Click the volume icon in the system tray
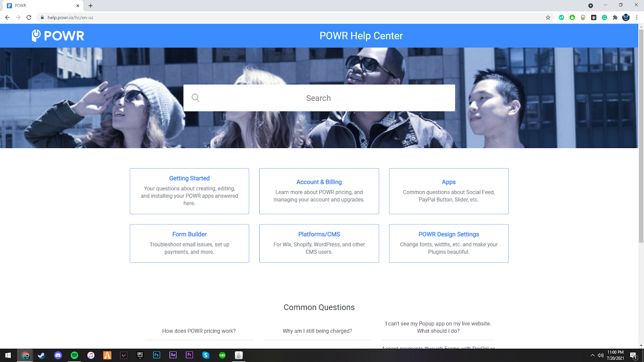 (601, 355)
